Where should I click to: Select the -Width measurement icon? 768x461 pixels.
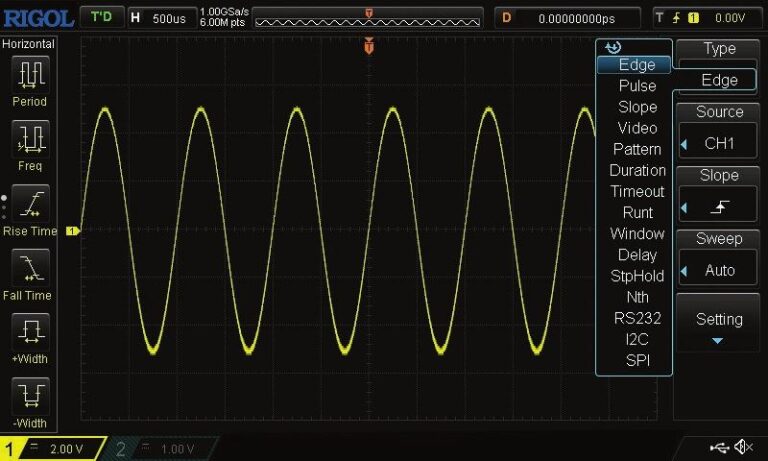point(29,396)
